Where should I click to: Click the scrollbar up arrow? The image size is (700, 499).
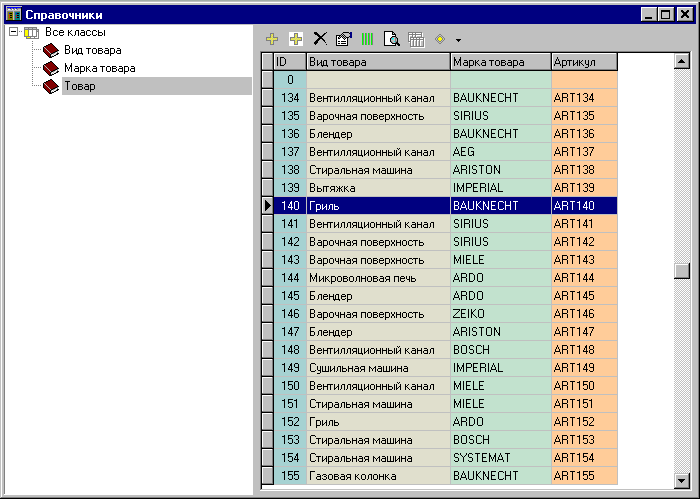click(x=682, y=61)
